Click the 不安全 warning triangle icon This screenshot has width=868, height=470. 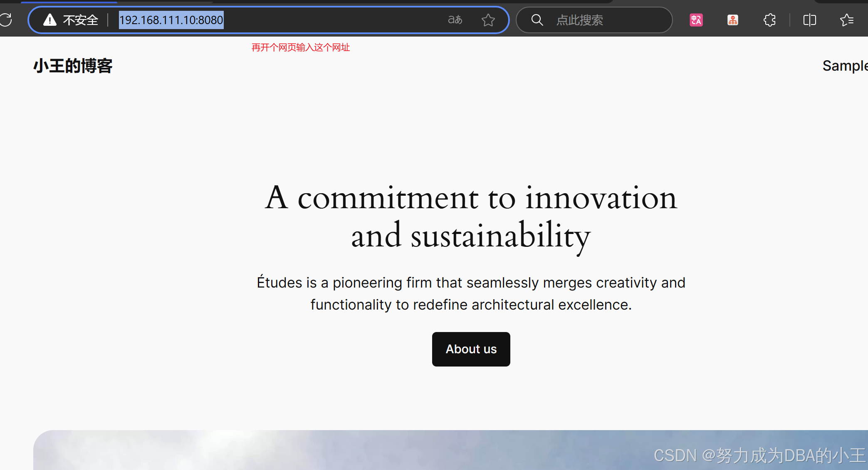tap(50, 20)
